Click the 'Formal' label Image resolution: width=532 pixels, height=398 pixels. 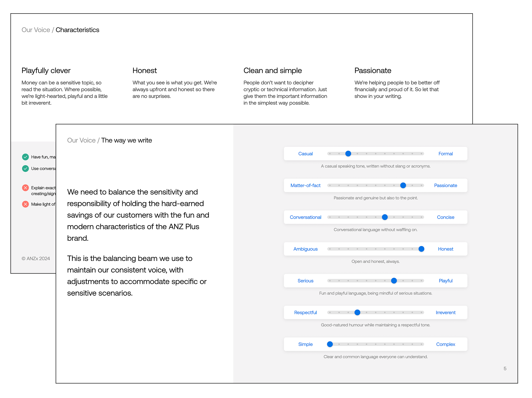pyautogui.click(x=446, y=154)
